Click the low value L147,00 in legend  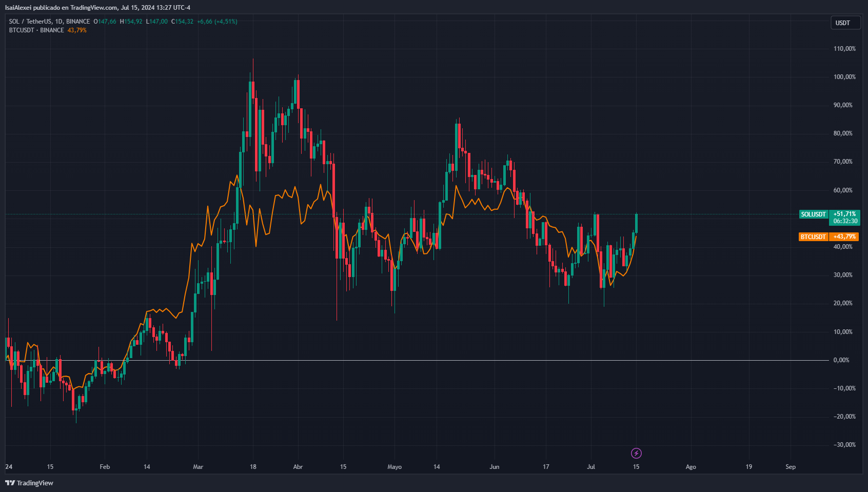tap(156, 22)
